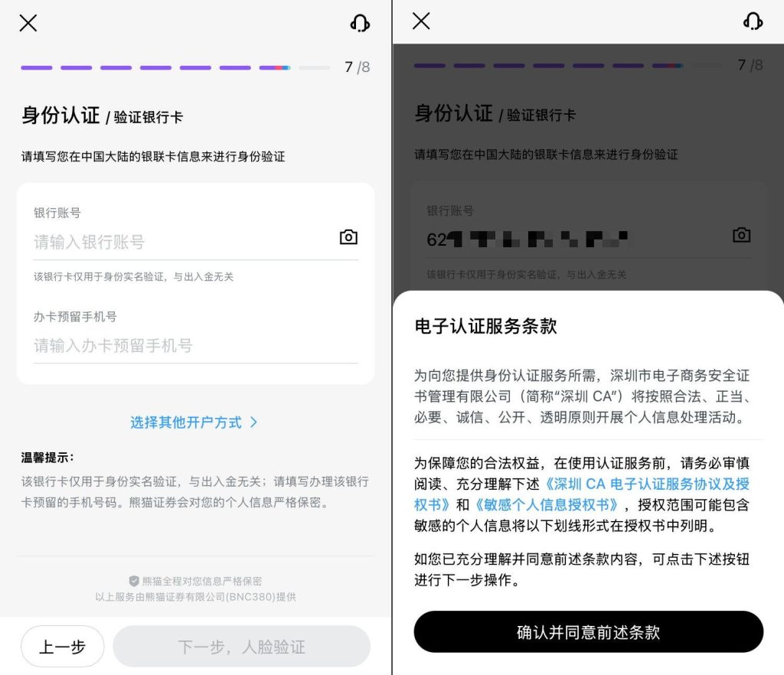Open 深圳 CA 电子认证服务协议及授权书 link

646,484
